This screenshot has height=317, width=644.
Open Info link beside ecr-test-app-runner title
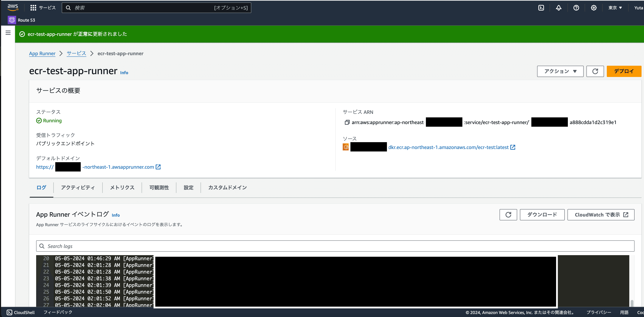click(x=124, y=73)
